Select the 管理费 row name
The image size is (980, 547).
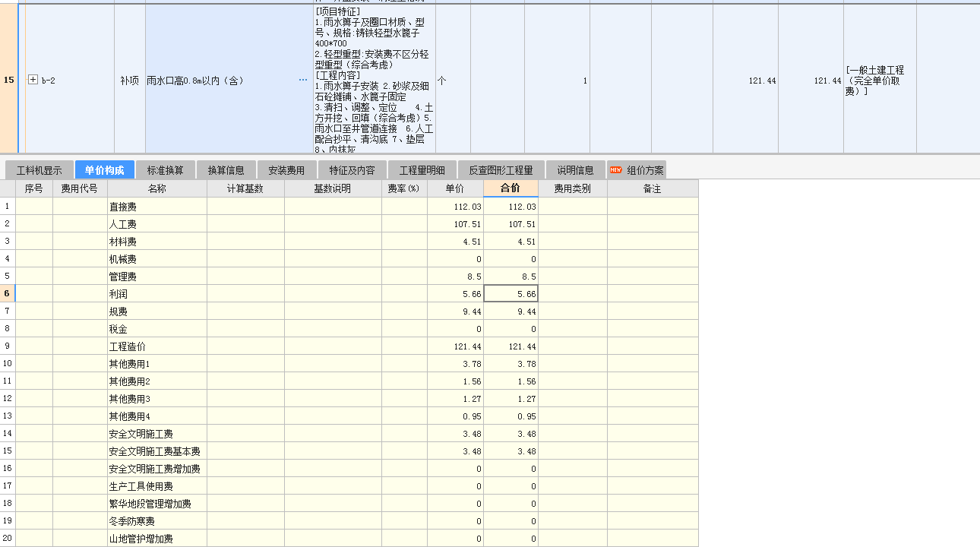[123, 277]
